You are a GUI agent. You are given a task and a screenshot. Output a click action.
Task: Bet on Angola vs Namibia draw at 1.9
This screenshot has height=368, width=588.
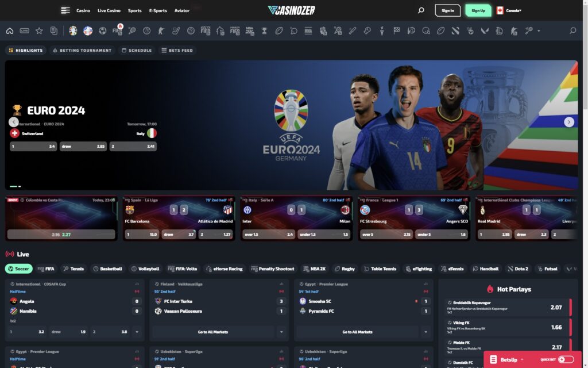pyautogui.click(x=68, y=332)
